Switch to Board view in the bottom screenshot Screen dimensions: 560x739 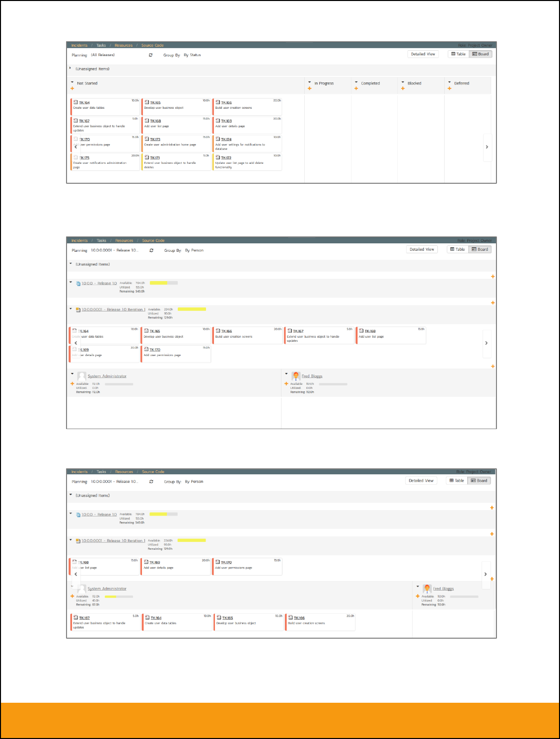pyautogui.click(x=479, y=481)
